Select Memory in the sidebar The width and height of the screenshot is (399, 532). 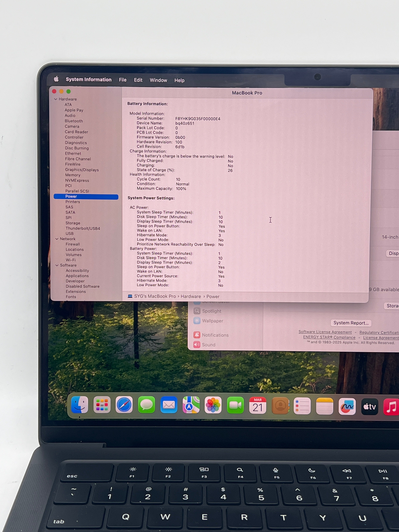pyautogui.click(x=73, y=175)
